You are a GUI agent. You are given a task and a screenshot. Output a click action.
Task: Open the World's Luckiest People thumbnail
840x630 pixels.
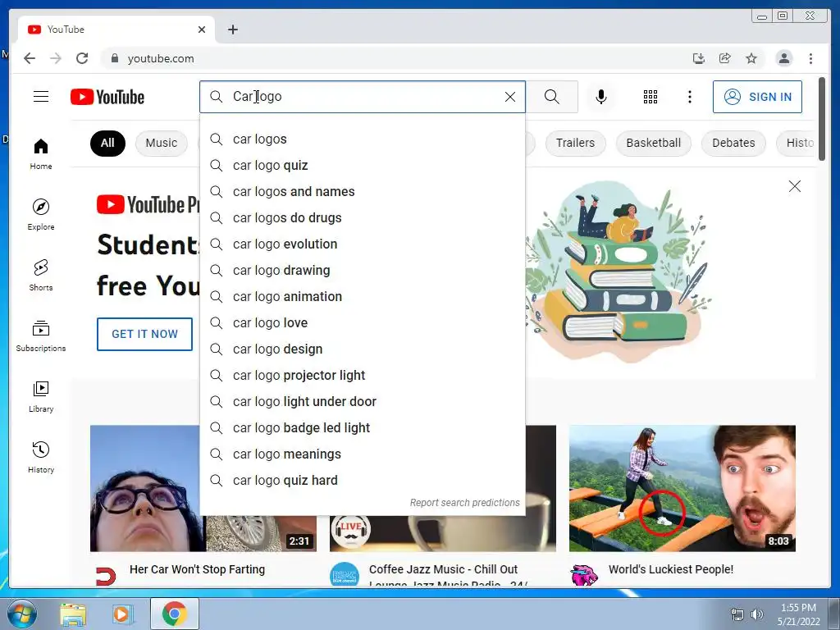coord(682,488)
